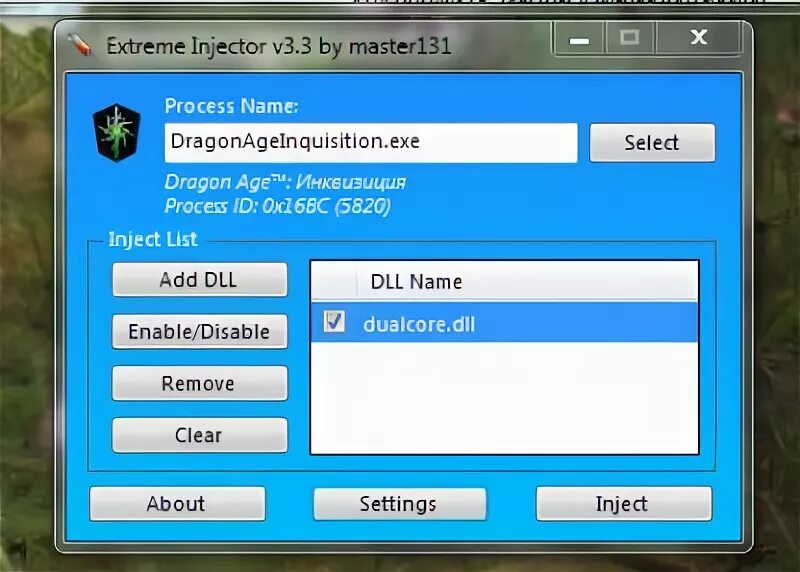Screen dimensions: 800x572
Task: Close the Extreme Injector window
Action: (x=698, y=37)
